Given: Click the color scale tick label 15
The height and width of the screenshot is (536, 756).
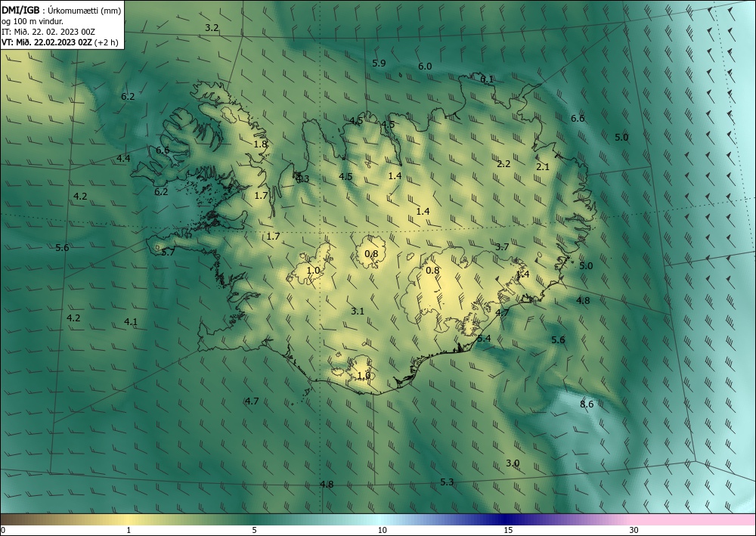Looking at the screenshot, I should click(508, 530).
